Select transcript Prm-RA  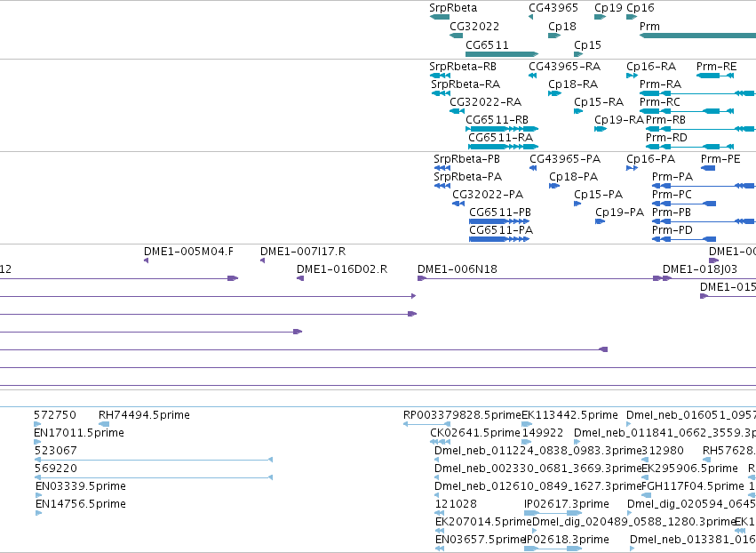click(697, 93)
